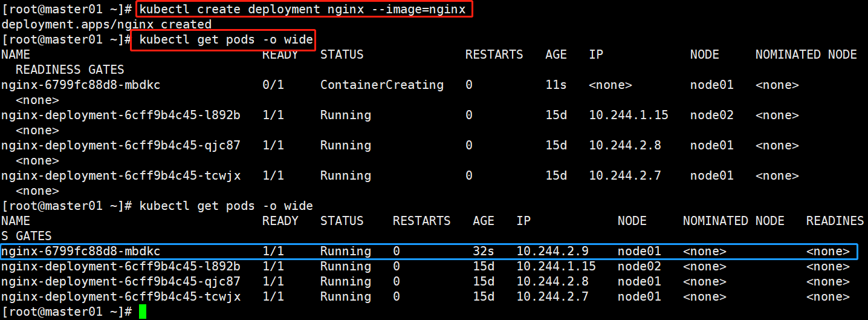Click the 'RESTARTS' header on the 'READINES' header line
Image resolution: width=868 pixels, height=320 pixels.
coord(421,221)
